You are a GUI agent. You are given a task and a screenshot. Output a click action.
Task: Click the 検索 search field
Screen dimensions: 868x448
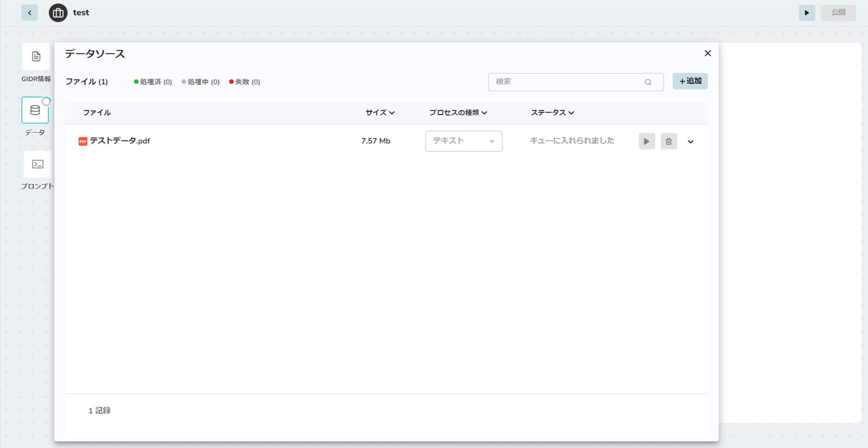tap(576, 82)
